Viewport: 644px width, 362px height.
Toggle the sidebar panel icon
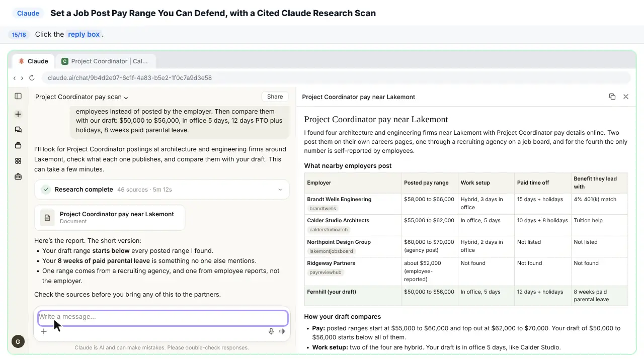point(18,96)
